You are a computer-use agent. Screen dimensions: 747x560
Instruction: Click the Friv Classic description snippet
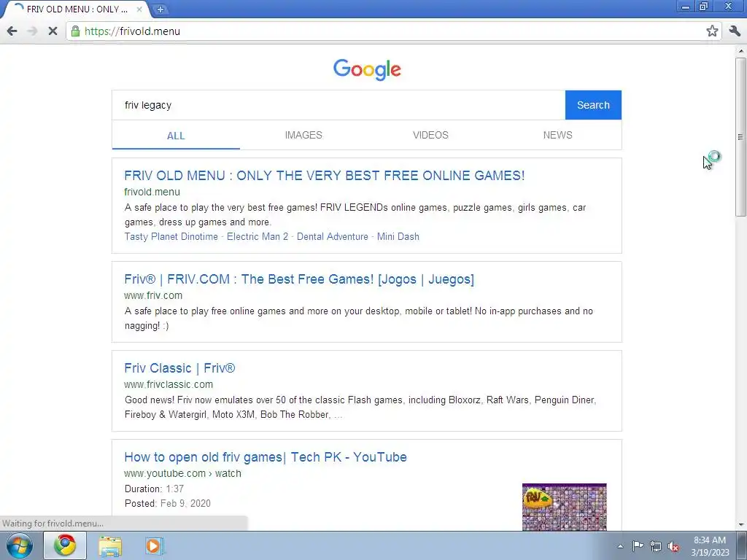[360, 407]
